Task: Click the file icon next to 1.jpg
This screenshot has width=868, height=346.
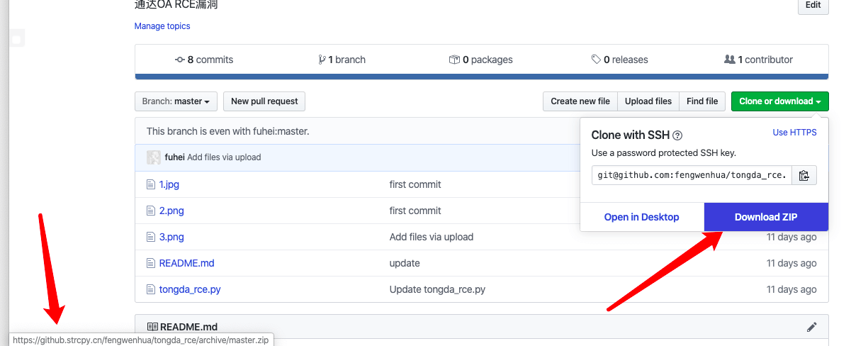Action: click(x=150, y=184)
